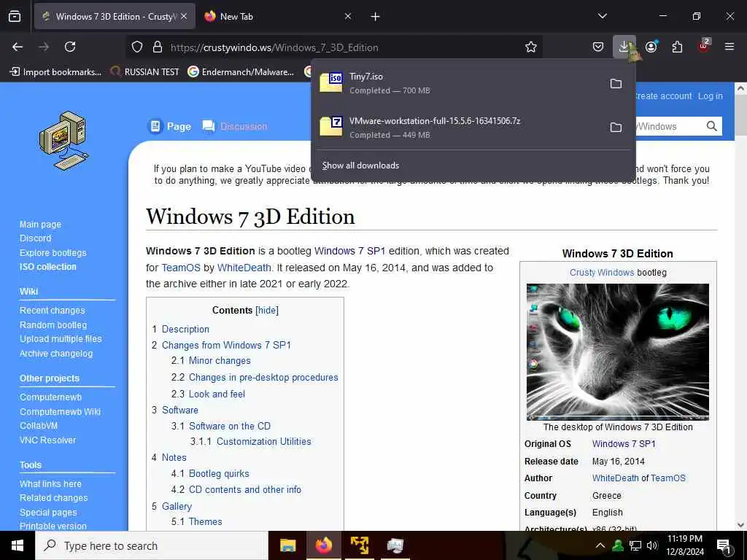Show site security padlock info
This screenshot has width=747, height=560.
[x=158, y=47]
